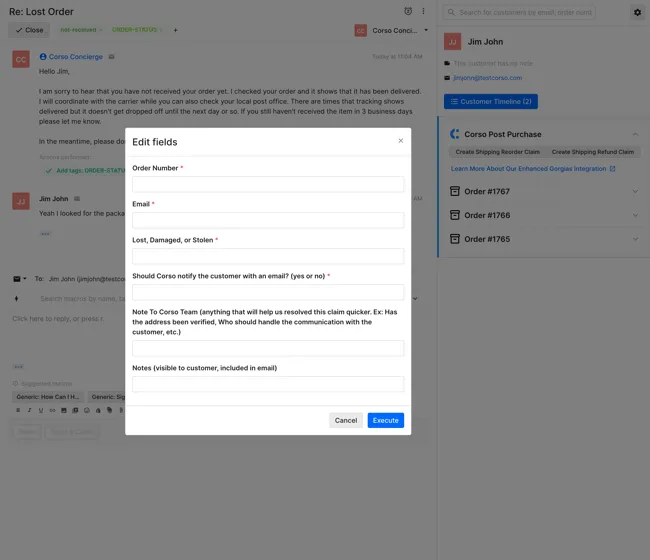Click the Order #1765 box icon
Screen dimensions: 650x560
[455, 239]
